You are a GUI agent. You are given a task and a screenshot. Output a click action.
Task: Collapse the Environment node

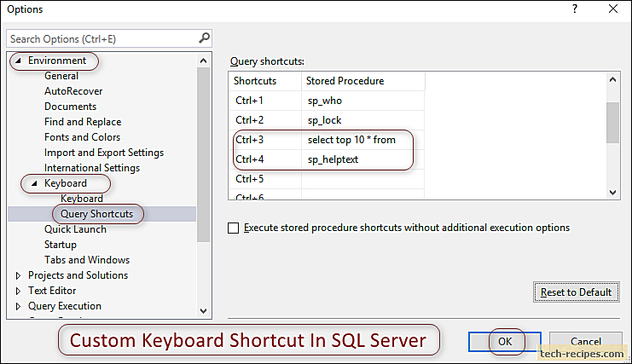[18, 61]
